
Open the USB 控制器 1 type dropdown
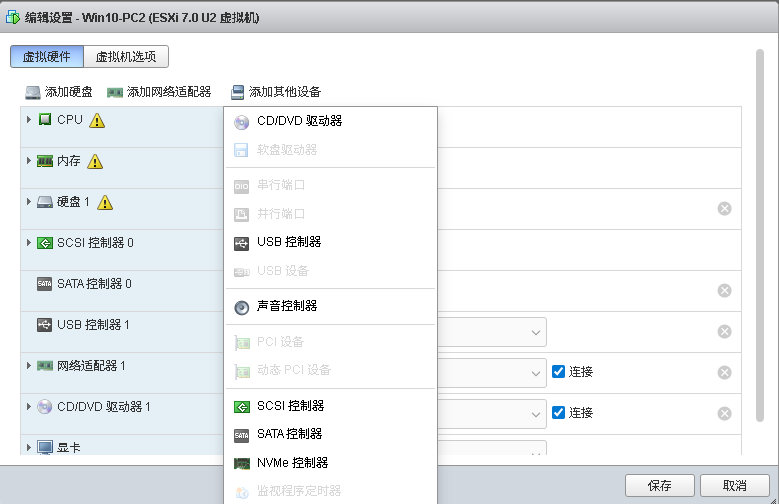pyautogui.click(x=492, y=332)
